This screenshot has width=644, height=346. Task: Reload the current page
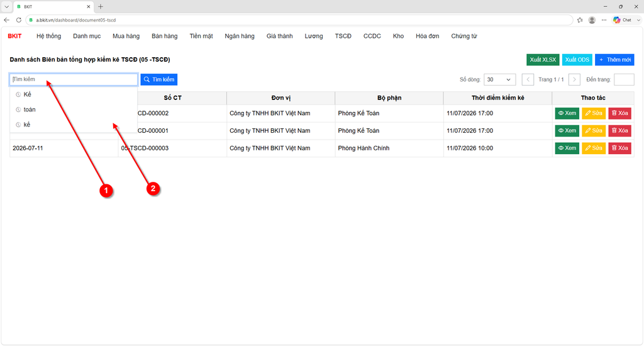point(18,20)
